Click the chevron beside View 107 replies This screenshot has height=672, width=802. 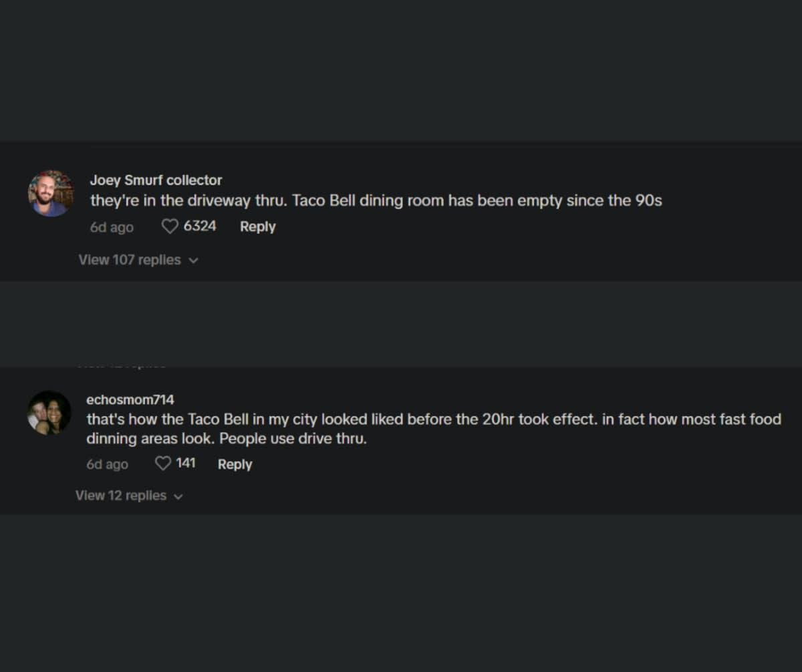pyautogui.click(x=194, y=261)
